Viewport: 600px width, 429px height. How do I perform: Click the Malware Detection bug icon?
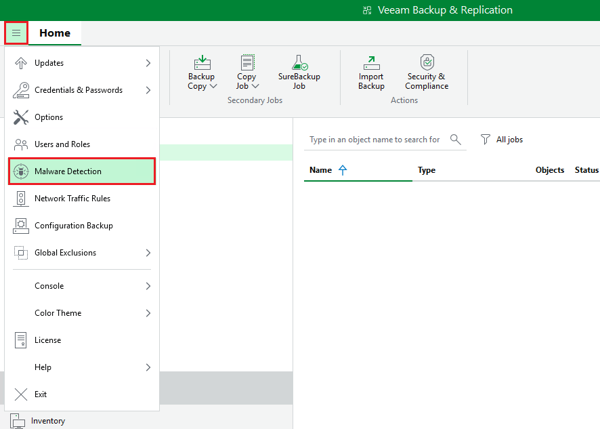[21, 171]
